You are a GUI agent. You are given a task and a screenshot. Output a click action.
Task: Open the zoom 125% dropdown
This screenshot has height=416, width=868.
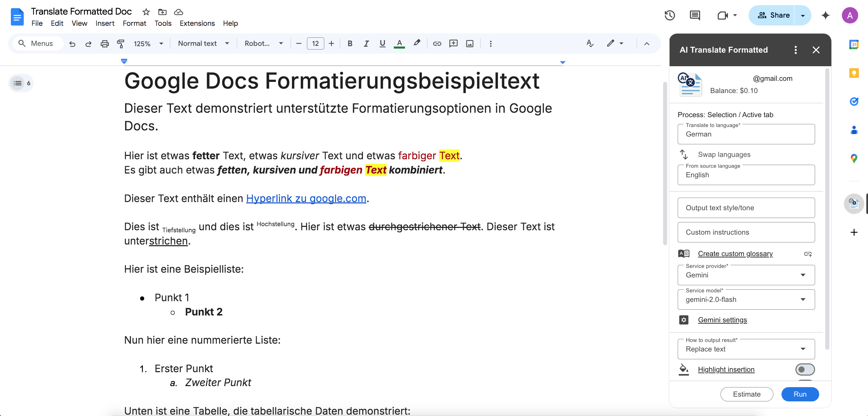(149, 43)
